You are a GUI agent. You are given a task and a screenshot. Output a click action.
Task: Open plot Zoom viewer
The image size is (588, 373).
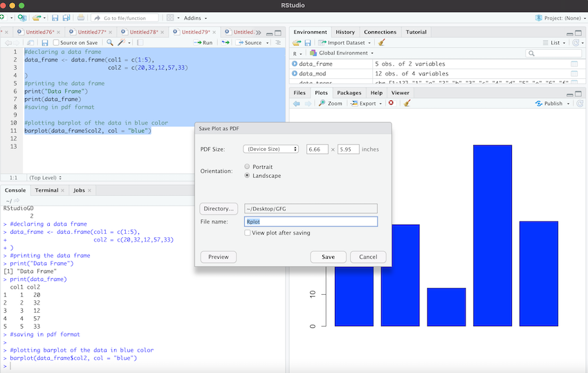pos(330,104)
